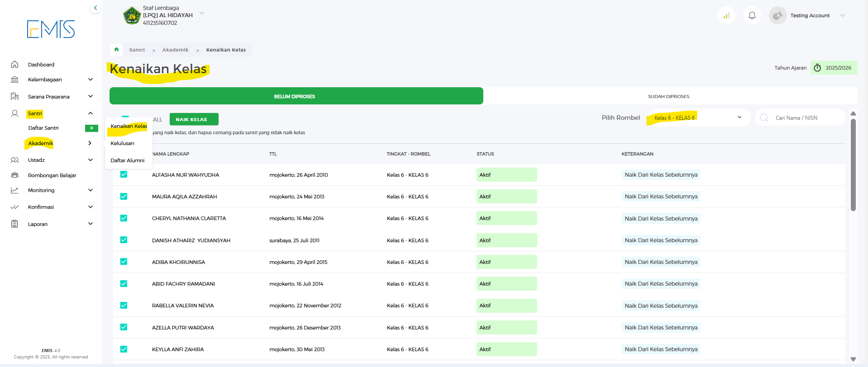This screenshot has height=367, width=868.
Task: Uncheck DANISH ATHARIZ YUDIANSYAH checkbox
Action: [x=124, y=240]
